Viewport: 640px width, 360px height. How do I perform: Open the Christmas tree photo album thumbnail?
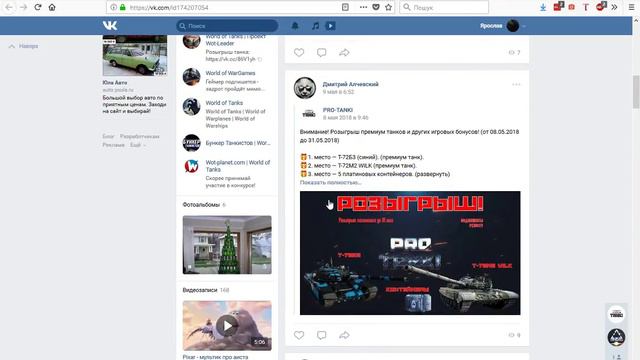click(227, 244)
